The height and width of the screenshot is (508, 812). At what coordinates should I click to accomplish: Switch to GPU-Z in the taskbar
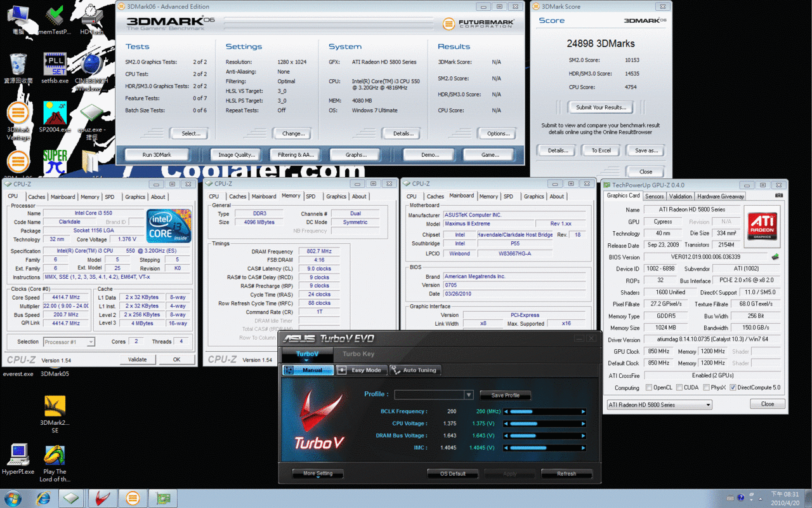click(x=163, y=498)
